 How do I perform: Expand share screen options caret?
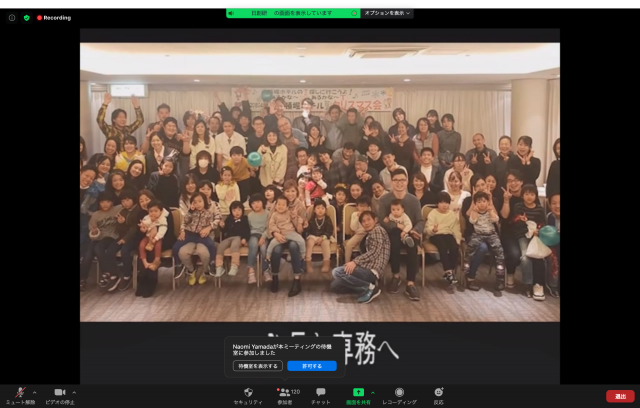click(373, 392)
